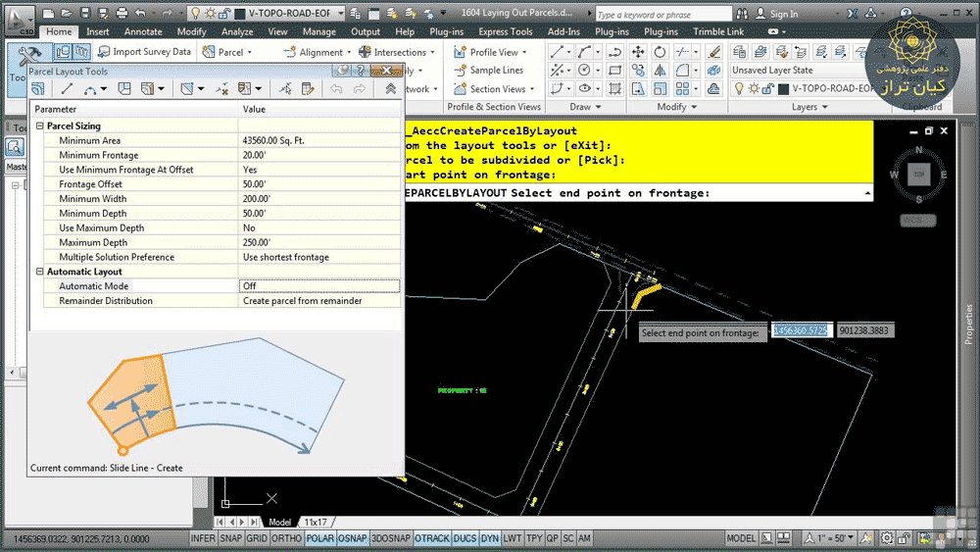Click the Hatch tool in the Draw panel
Image resolution: width=980 pixels, height=552 pixels.
click(615, 89)
